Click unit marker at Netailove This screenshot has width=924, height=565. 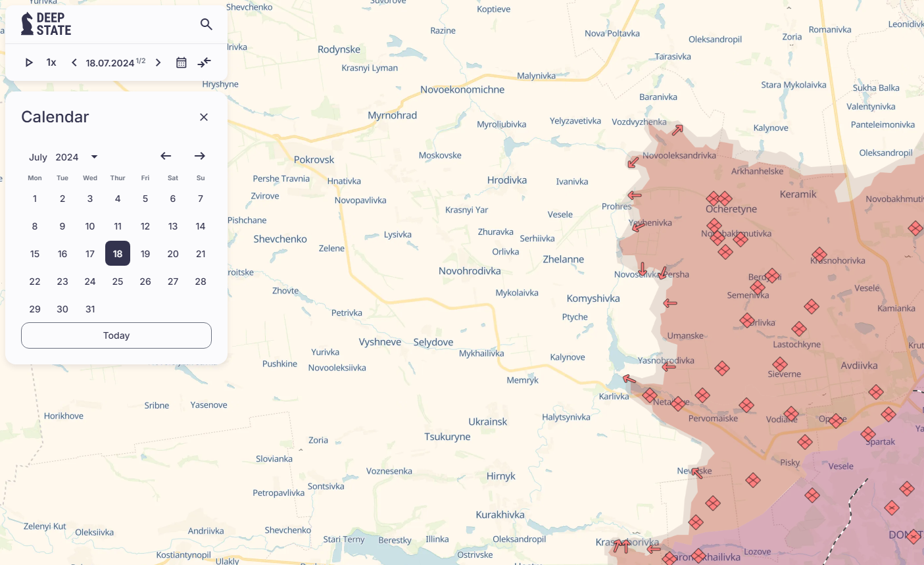(x=678, y=403)
